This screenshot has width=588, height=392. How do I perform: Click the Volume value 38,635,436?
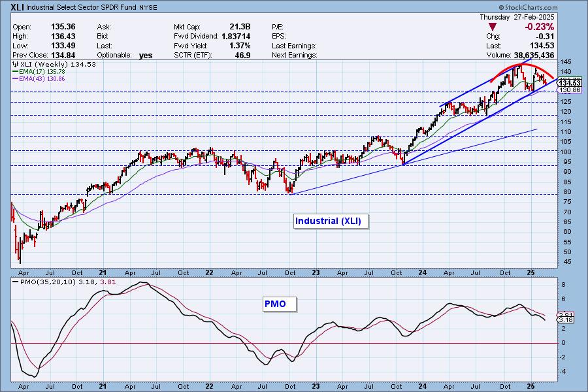click(534, 55)
